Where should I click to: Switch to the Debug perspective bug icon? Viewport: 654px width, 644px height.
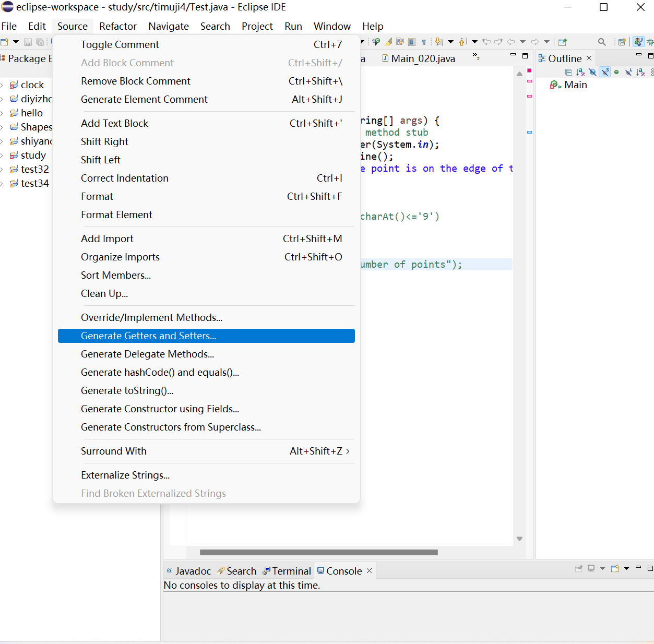650,42
